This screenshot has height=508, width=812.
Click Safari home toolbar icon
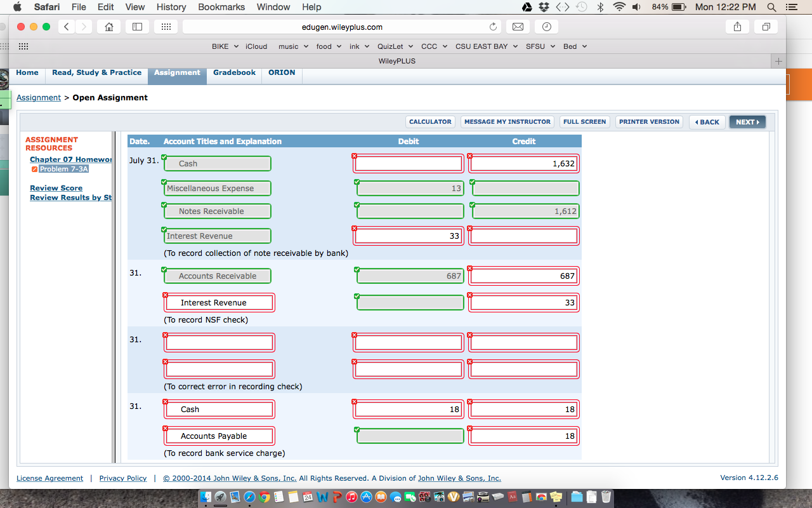point(109,27)
